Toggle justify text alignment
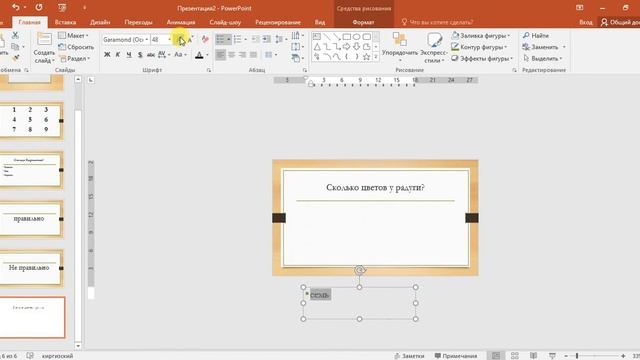The image size is (640, 360). pos(253,55)
